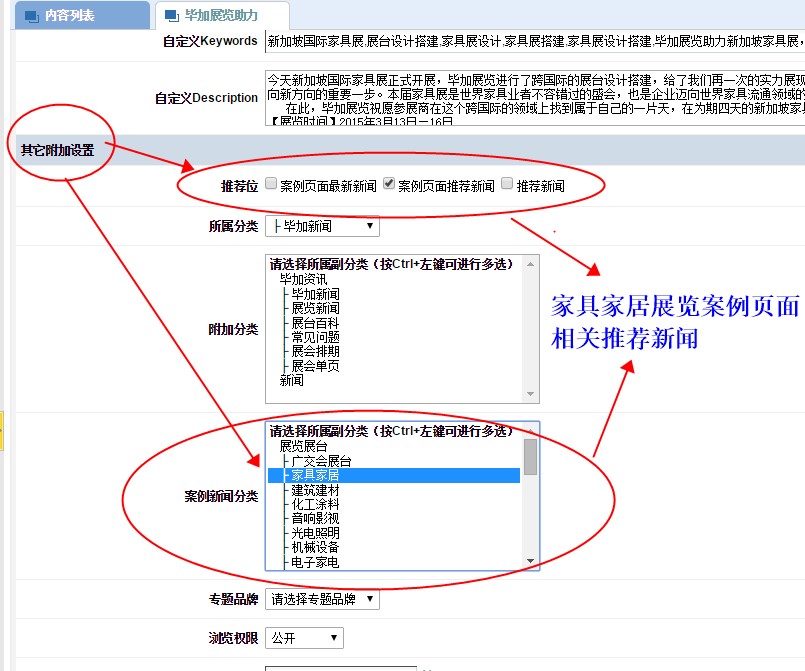Click the icon on 内容列表 tab
Screen dimensions: 805x671
[31, 16]
